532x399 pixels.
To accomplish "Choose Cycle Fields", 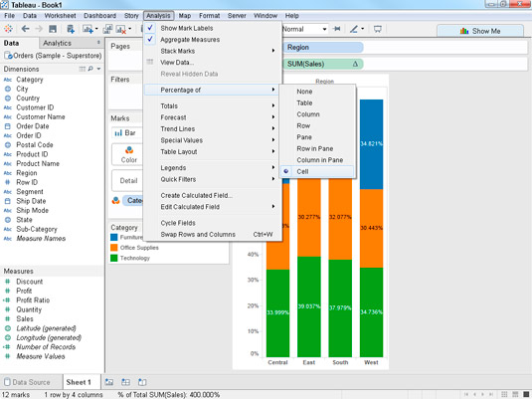I will 213,223.
